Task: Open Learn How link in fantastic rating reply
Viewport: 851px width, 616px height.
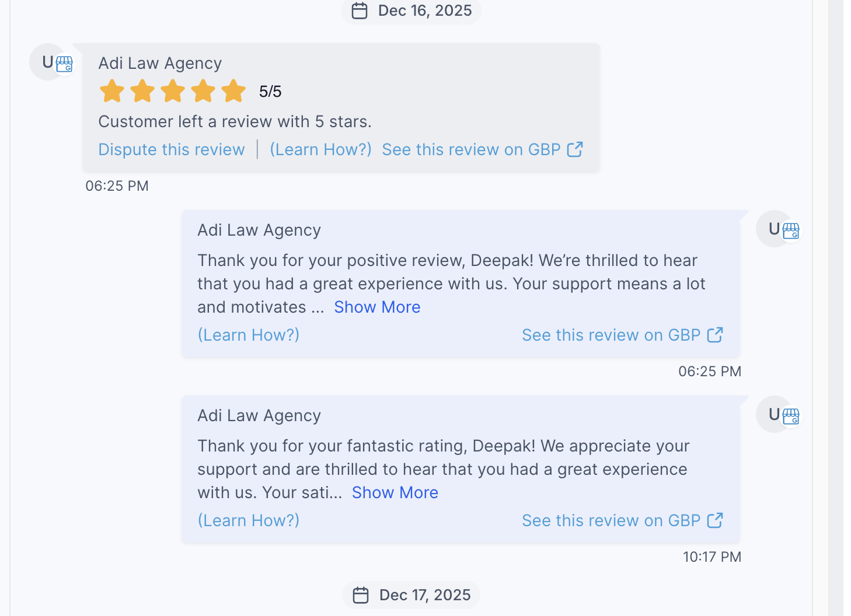Action: coord(249,520)
